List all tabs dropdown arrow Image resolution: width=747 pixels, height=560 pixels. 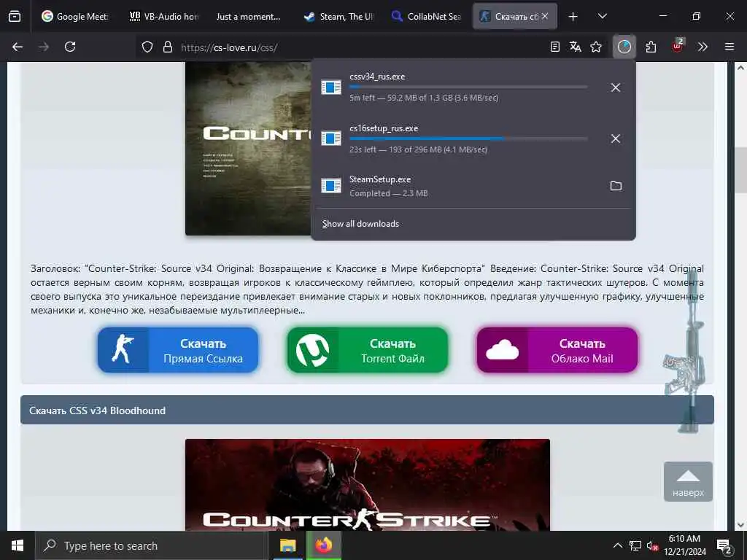click(602, 16)
